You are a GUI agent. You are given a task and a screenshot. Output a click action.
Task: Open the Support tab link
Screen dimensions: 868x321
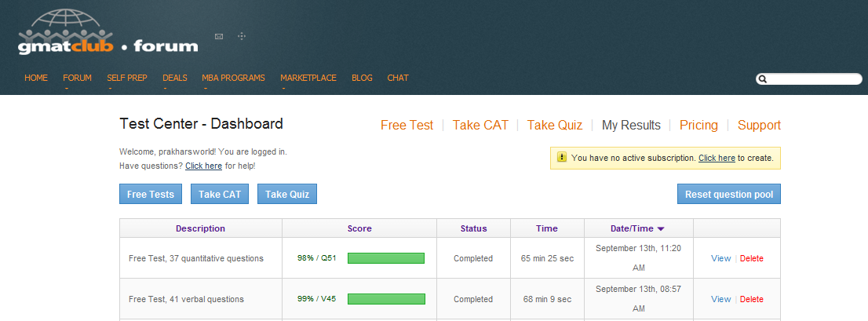point(759,125)
